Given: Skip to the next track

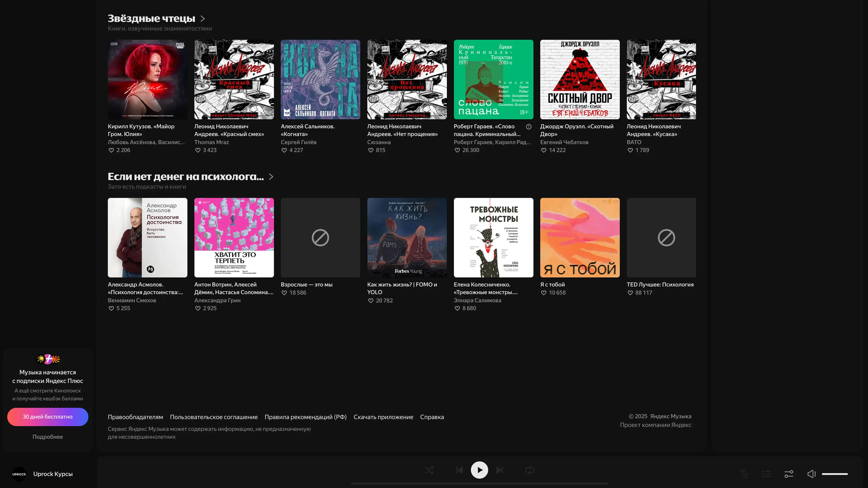Looking at the screenshot, I should (x=500, y=470).
